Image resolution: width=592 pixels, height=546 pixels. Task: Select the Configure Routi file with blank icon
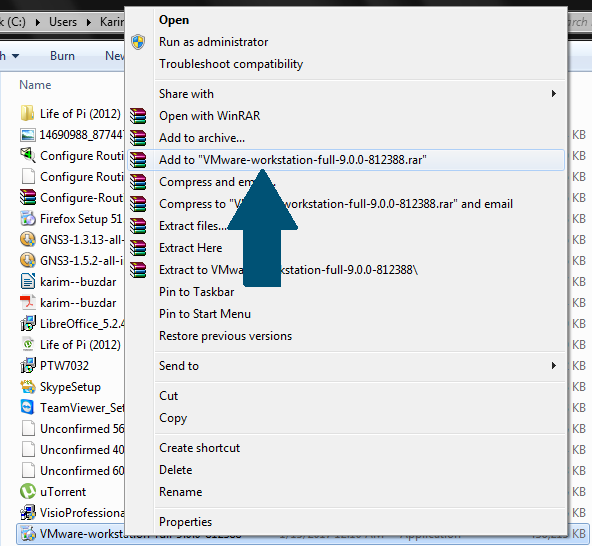click(x=72, y=176)
